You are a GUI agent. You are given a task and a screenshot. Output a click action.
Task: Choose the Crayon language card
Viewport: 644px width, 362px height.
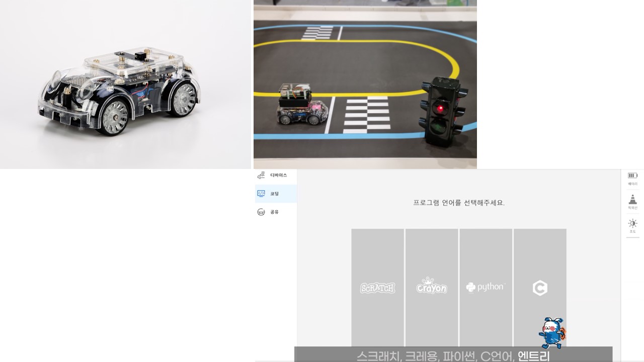[x=432, y=288]
